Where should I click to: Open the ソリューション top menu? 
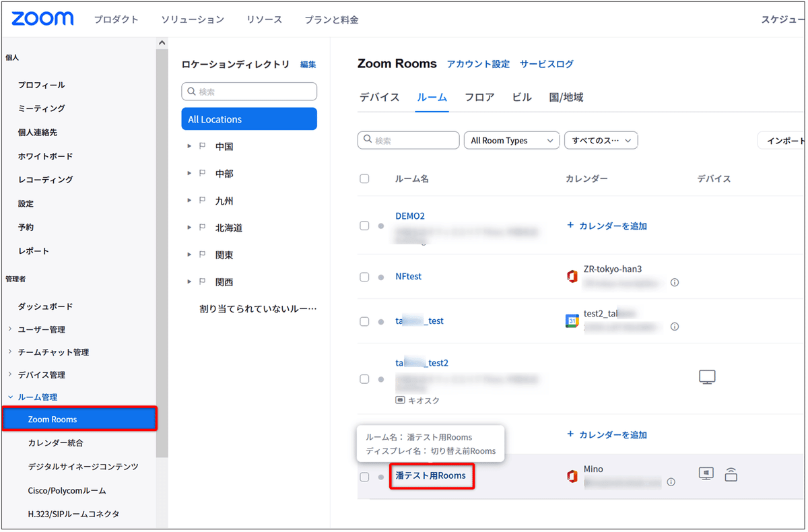tap(193, 20)
